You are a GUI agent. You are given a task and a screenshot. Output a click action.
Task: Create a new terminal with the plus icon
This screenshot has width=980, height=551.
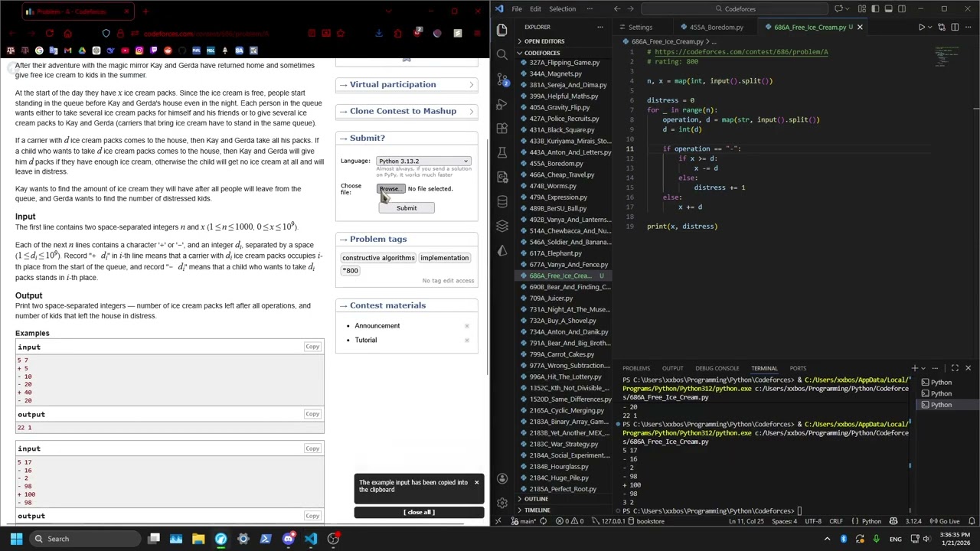pyautogui.click(x=914, y=369)
